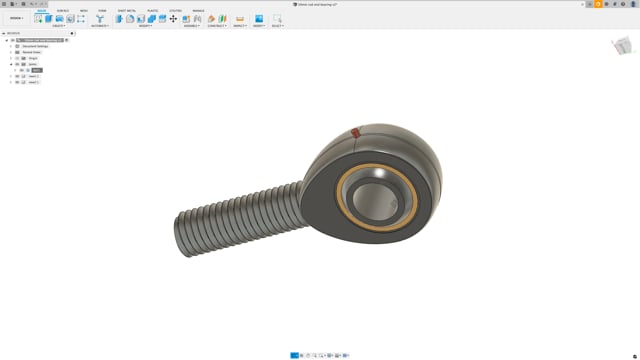Switch to the SOLID tab
640x360 pixels.
[x=42, y=11]
